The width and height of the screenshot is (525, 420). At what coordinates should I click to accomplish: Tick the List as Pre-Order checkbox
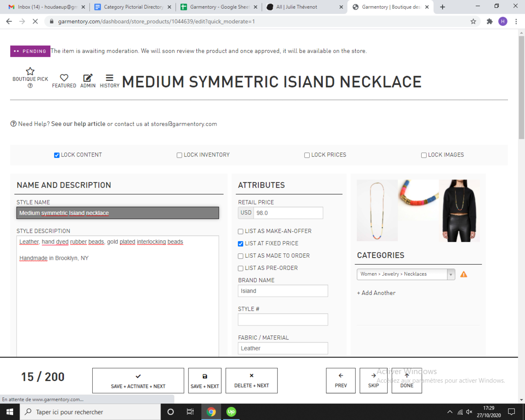point(241,268)
